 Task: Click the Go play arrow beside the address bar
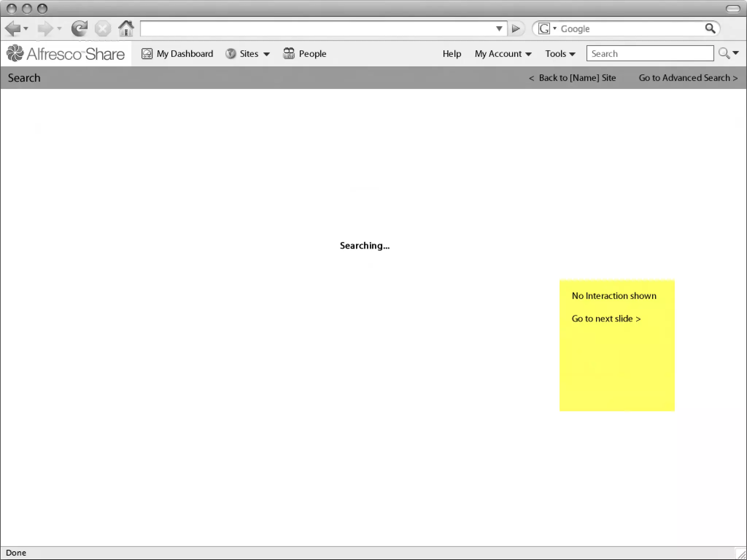coord(516,28)
